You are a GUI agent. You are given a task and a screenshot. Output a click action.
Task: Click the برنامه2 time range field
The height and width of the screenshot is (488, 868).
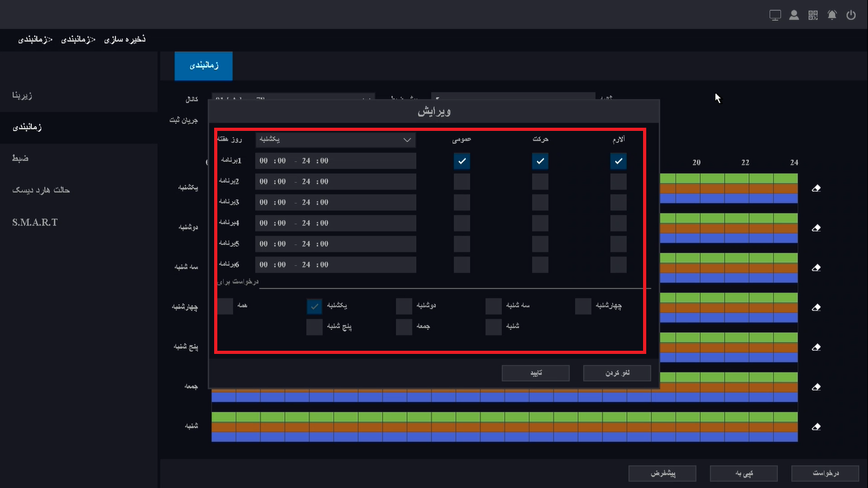pyautogui.click(x=336, y=182)
